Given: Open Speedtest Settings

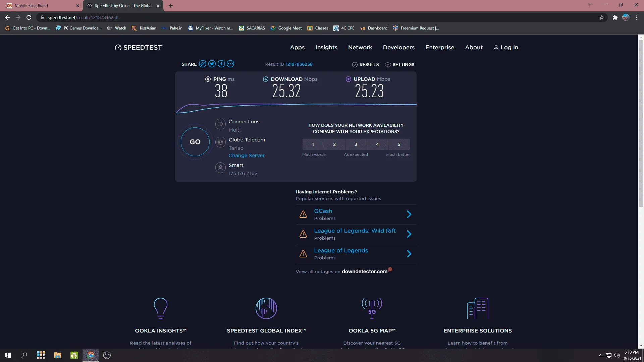Looking at the screenshot, I should coord(400,65).
